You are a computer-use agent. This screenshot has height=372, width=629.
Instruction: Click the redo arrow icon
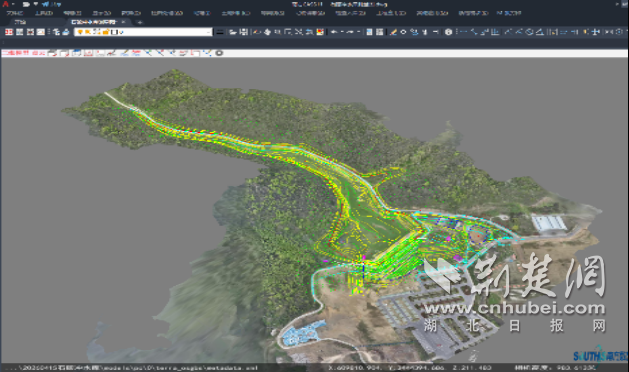pos(350,32)
